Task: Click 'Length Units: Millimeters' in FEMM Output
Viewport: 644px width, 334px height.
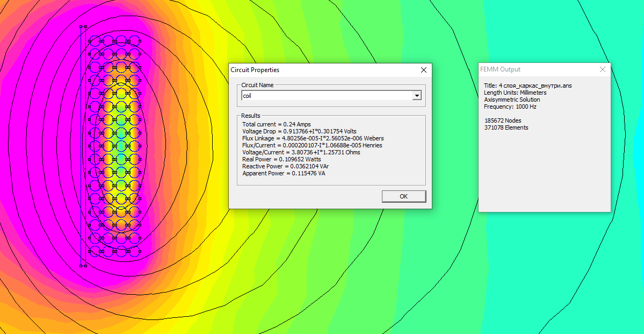Action: coord(515,93)
